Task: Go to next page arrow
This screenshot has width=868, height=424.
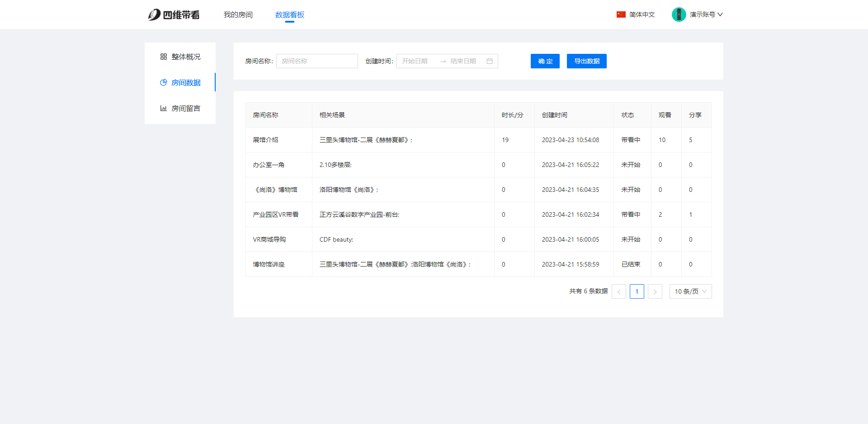Action: point(655,291)
